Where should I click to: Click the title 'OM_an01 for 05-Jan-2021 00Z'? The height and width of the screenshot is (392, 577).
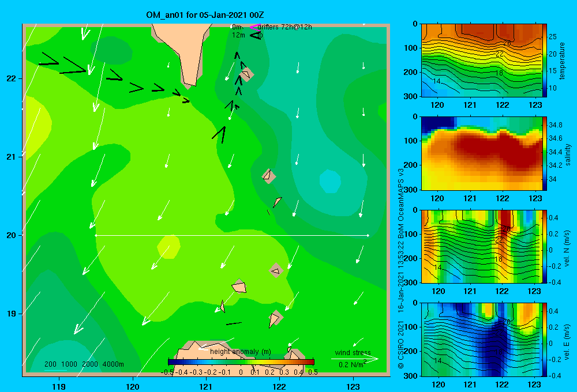[205, 15]
